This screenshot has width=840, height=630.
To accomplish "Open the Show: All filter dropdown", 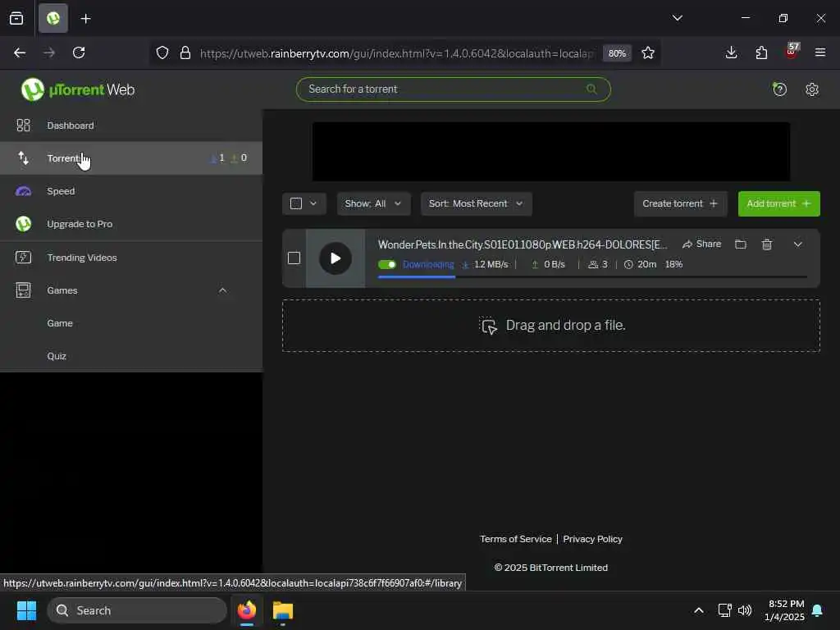I will coord(373,203).
